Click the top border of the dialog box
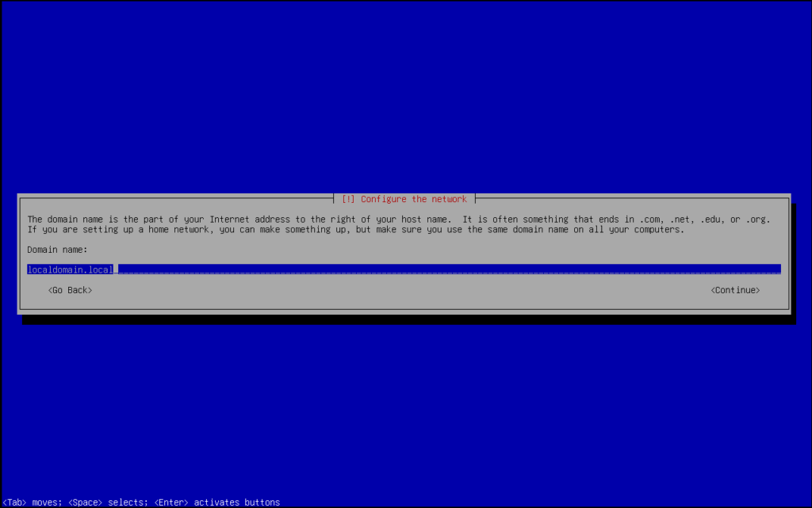812x508 pixels. point(238,197)
